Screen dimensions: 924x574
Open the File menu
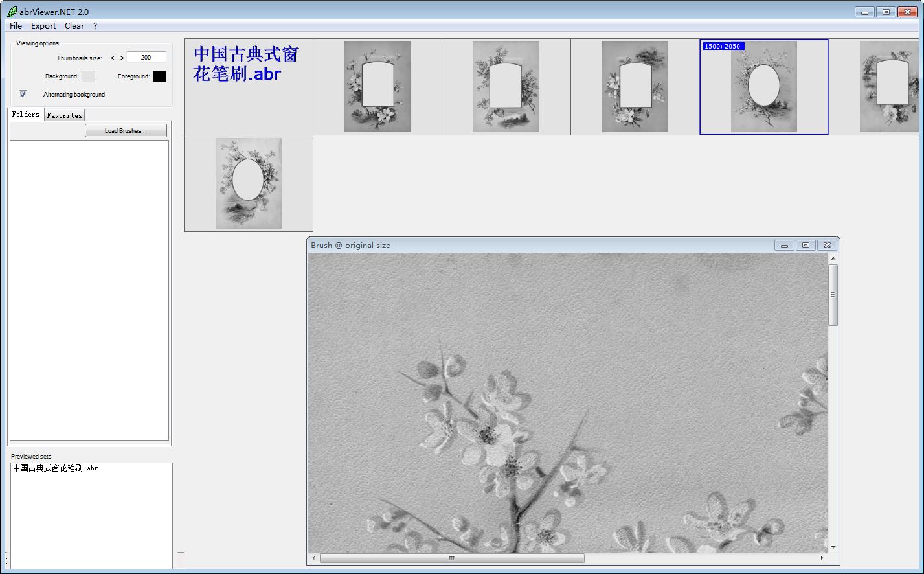coord(16,26)
